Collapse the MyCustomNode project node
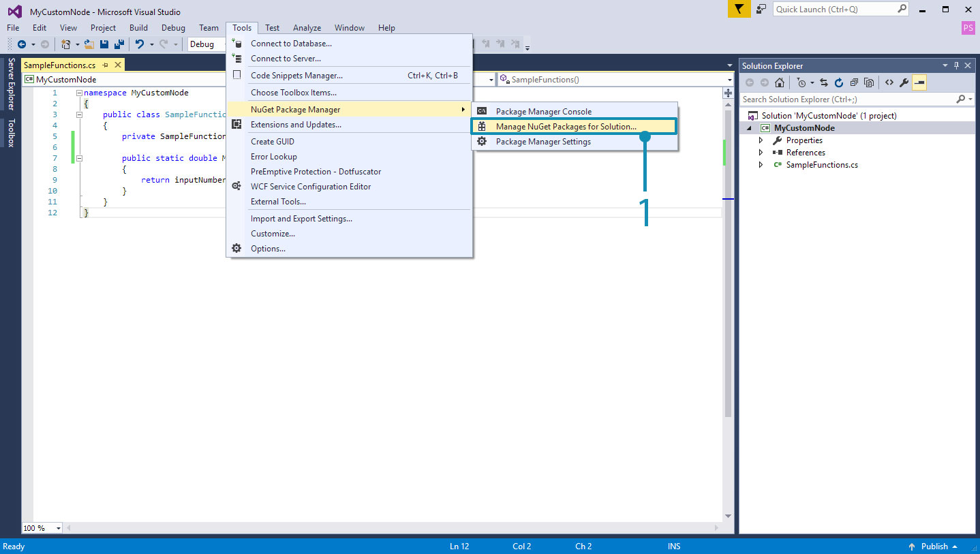980x554 pixels. (750, 128)
